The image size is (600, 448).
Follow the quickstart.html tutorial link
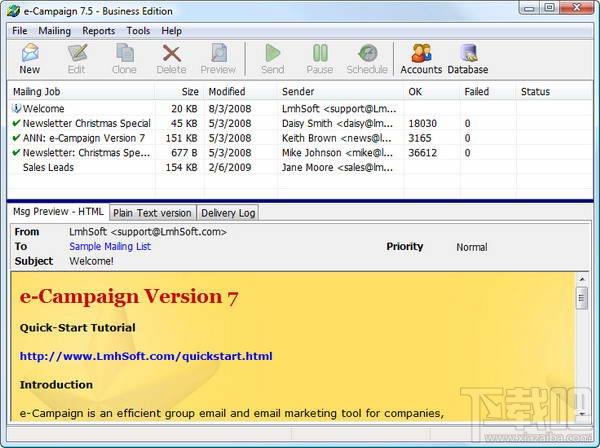(x=146, y=356)
